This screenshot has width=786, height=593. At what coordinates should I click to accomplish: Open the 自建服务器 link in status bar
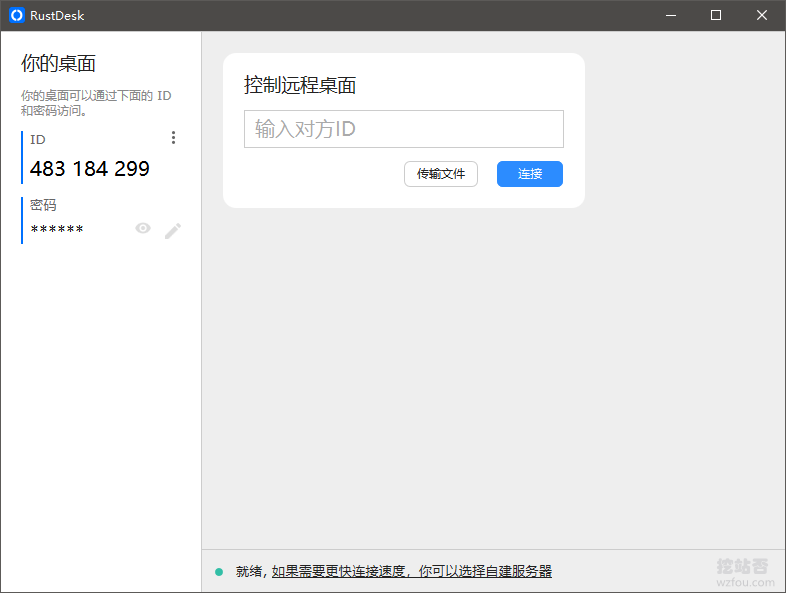click(x=412, y=571)
